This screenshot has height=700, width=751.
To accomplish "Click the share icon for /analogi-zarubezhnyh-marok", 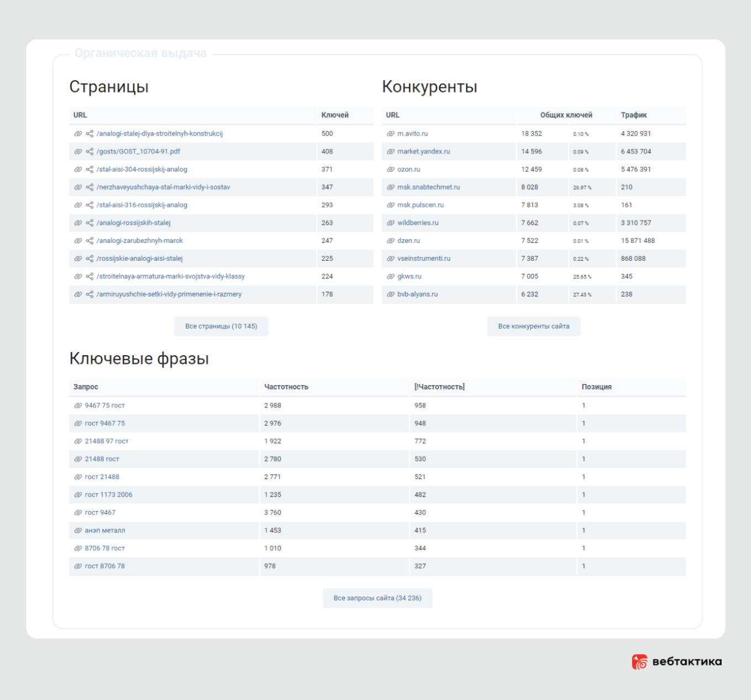I will pyautogui.click(x=88, y=240).
